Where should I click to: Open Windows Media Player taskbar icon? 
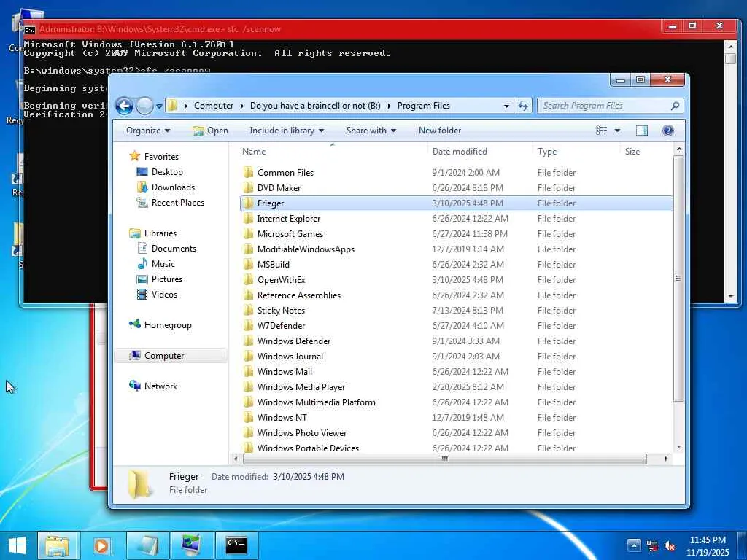coord(101,545)
